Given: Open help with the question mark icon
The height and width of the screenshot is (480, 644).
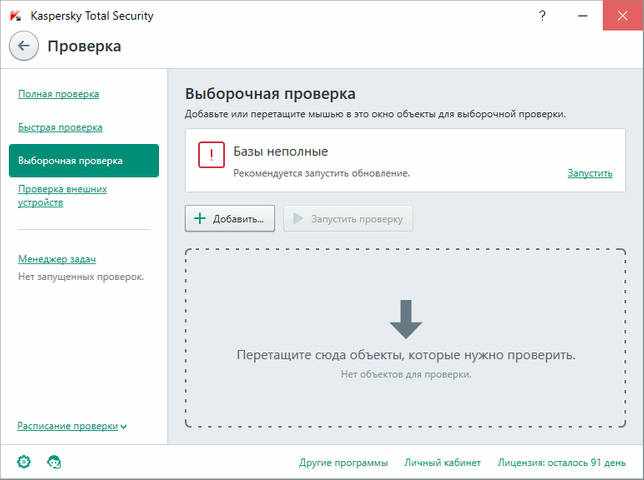Looking at the screenshot, I should point(542,16).
